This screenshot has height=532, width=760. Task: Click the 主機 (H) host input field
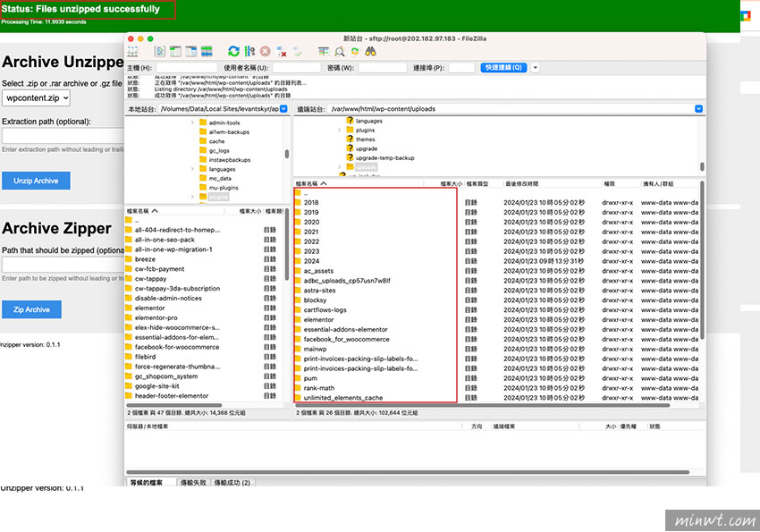click(x=186, y=67)
